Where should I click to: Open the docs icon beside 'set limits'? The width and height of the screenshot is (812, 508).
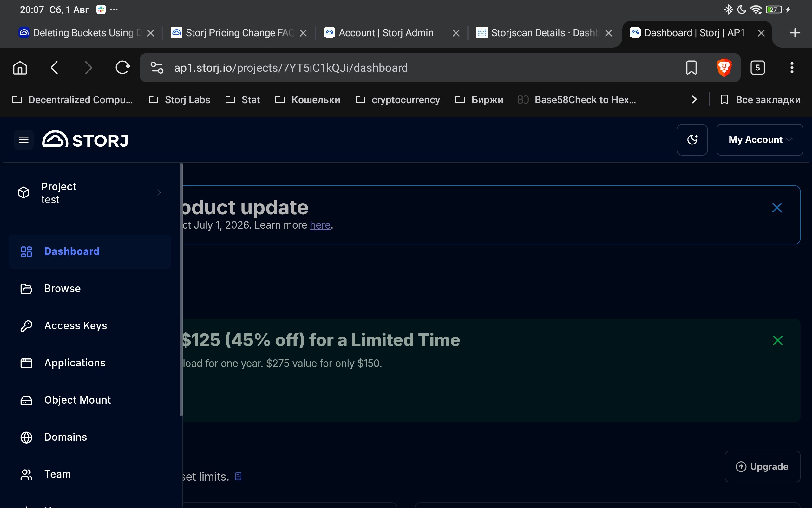coord(238,477)
